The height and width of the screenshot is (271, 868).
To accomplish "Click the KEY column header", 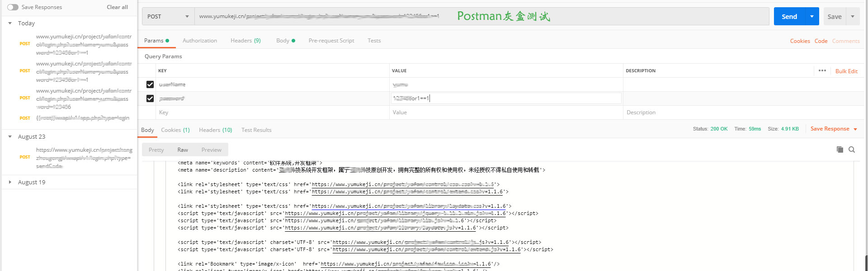I will tap(162, 71).
